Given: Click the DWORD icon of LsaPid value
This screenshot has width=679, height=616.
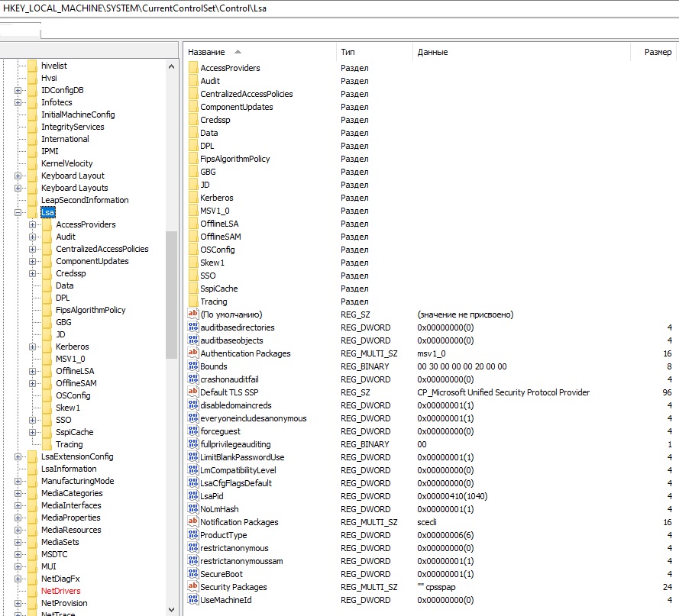Looking at the screenshot, I should click(193, 495).
